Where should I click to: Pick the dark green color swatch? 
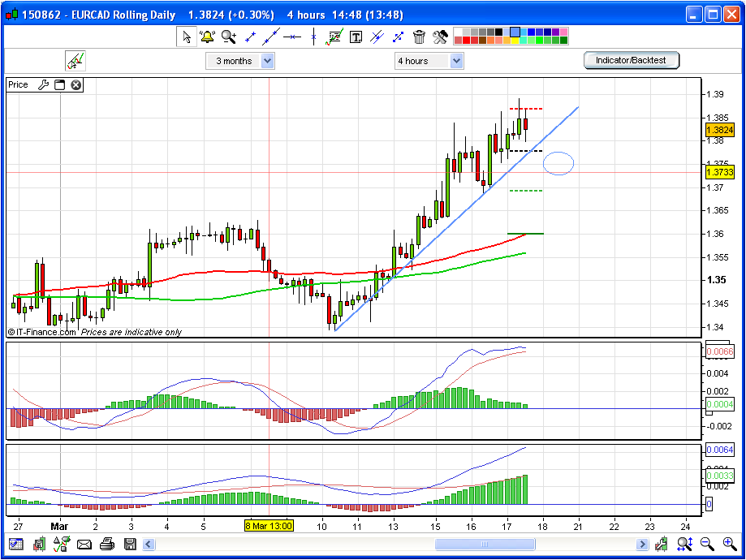point(564,40)
